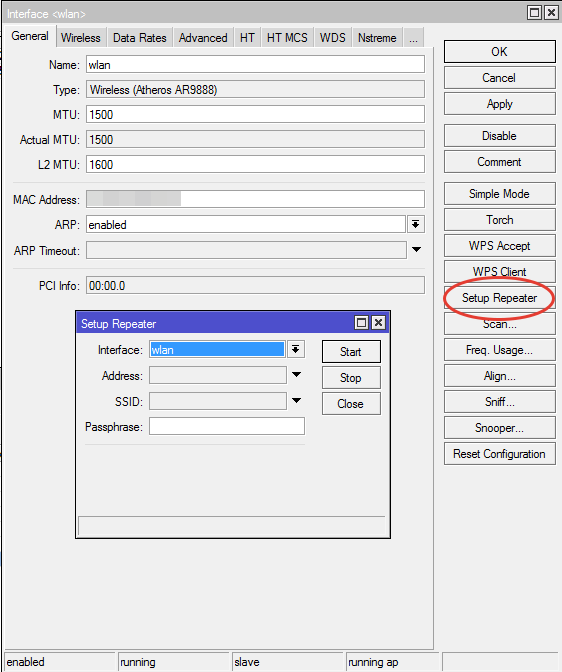Expand the Address field arrow
562x672 pixels.
(296, 375)
